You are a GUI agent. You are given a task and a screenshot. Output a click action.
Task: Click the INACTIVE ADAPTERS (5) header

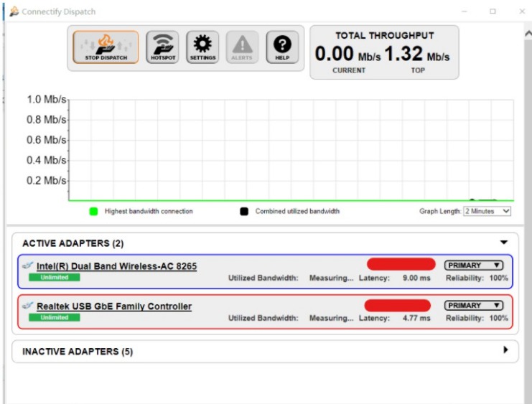click(x=78, y=352)
